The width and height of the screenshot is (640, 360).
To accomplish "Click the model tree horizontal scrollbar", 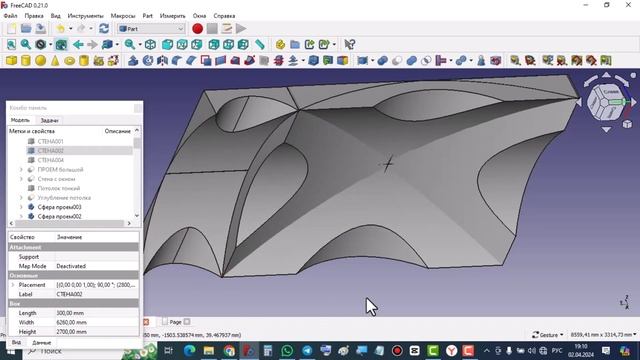I will pyautogui.click(x=70, y=223).
